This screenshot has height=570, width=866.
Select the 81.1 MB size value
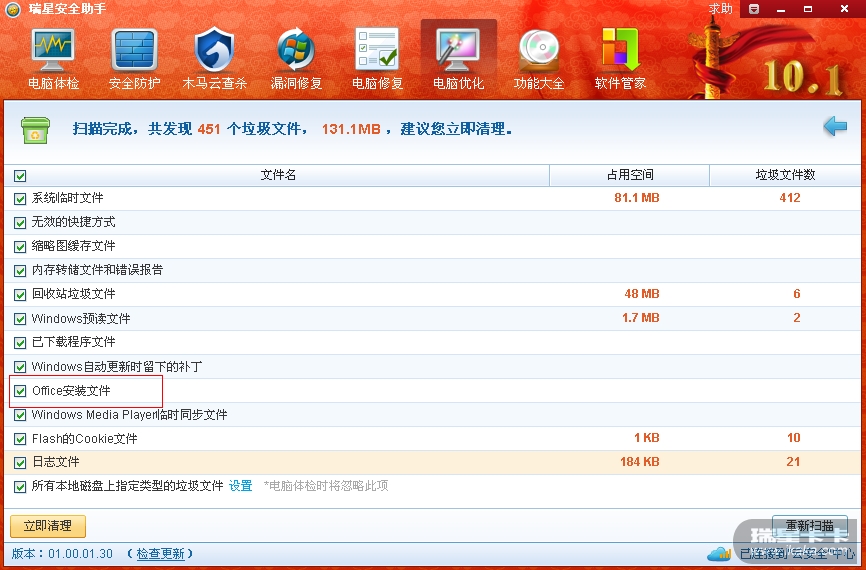(x=637, y=198)
